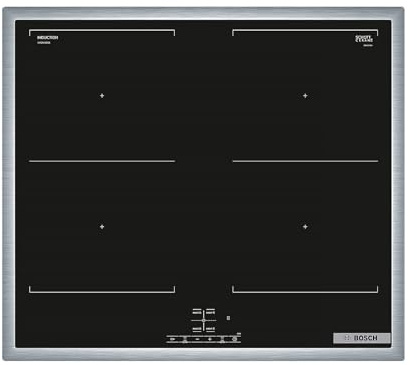Tap the leftmost symbol on the control strip
417x365 pixels.
tap(173, 339)
